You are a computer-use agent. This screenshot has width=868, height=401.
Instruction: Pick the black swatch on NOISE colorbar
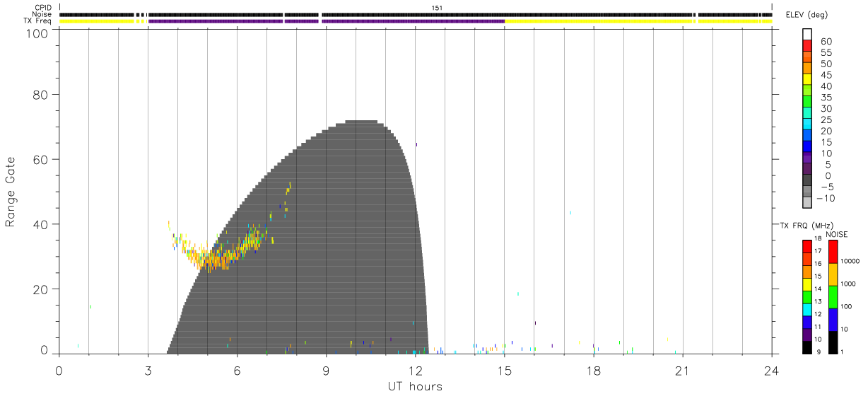click(833, 342)
